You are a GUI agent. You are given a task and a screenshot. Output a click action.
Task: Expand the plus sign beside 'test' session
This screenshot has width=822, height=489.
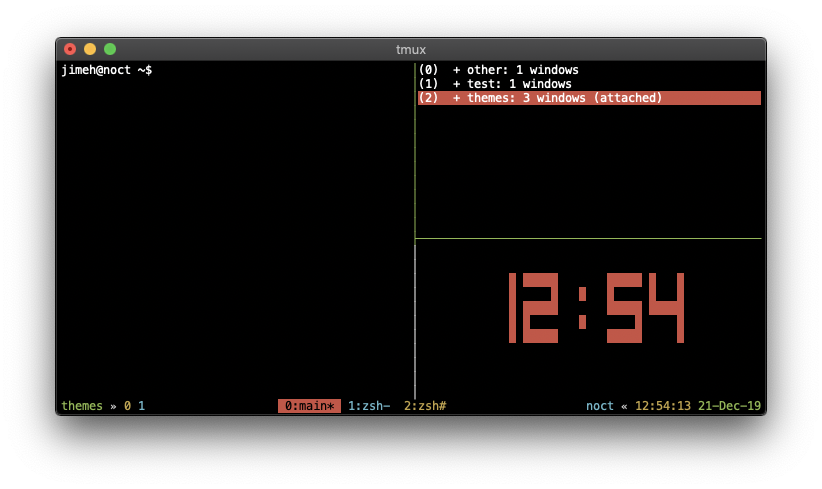pos(457,84)
